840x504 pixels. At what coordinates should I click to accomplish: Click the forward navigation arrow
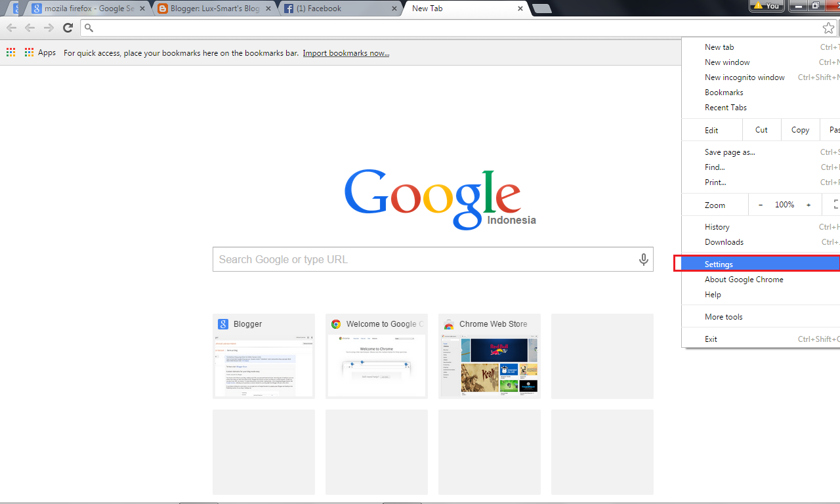(x=49, y=28)
